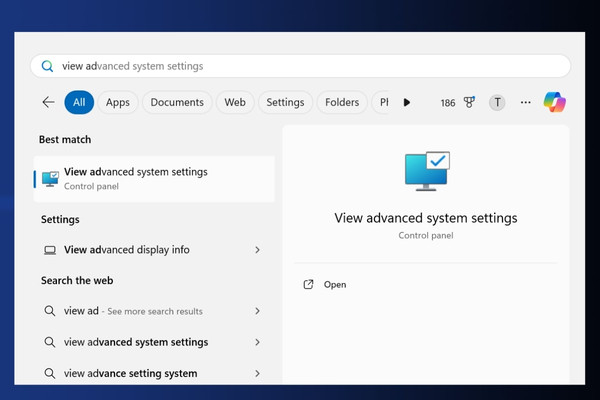The width and height of the screenshot is (600, 400).
Task: Open the T user account avatar
Action: tap(497, 102)
